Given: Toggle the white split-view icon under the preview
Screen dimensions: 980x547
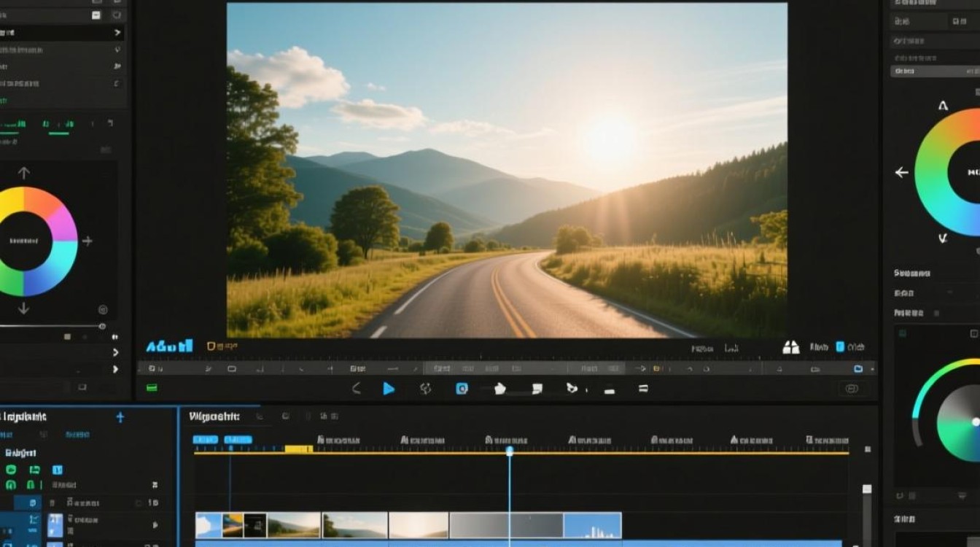Looking at the screenshot, I should pos(791,348).
